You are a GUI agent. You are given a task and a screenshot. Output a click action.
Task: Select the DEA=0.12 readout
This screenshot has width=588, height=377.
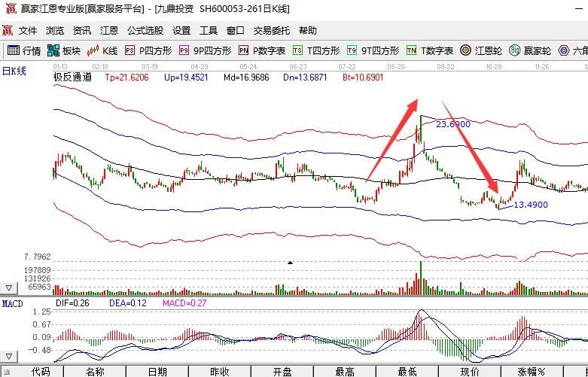pyautogui.click(x=128, y=303)
